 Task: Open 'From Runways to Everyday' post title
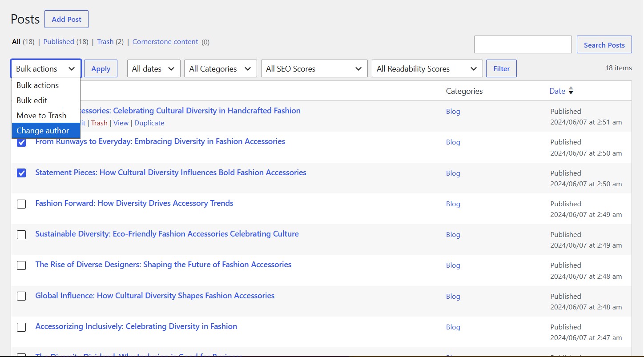coord(160,141)
